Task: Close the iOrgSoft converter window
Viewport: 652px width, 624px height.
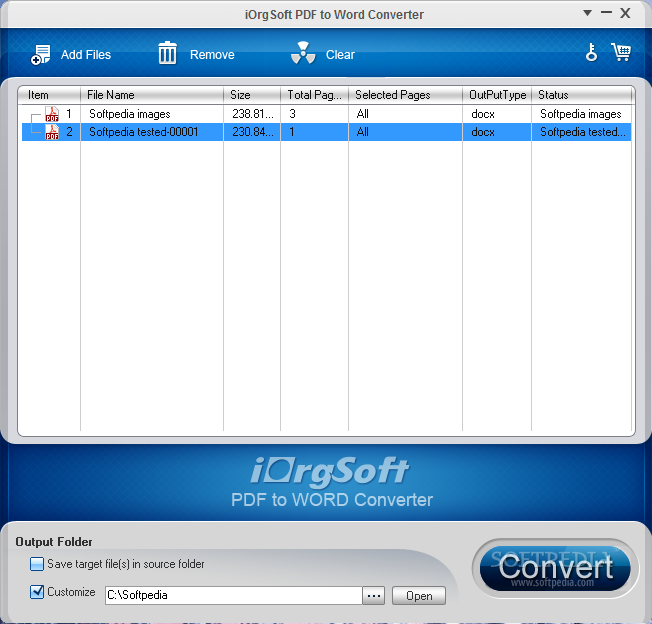Action: tap(625, 13)
